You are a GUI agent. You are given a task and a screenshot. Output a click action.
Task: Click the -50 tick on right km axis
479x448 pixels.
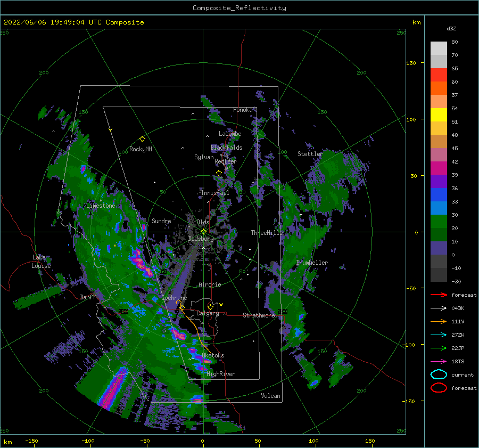tap(411, 288)
